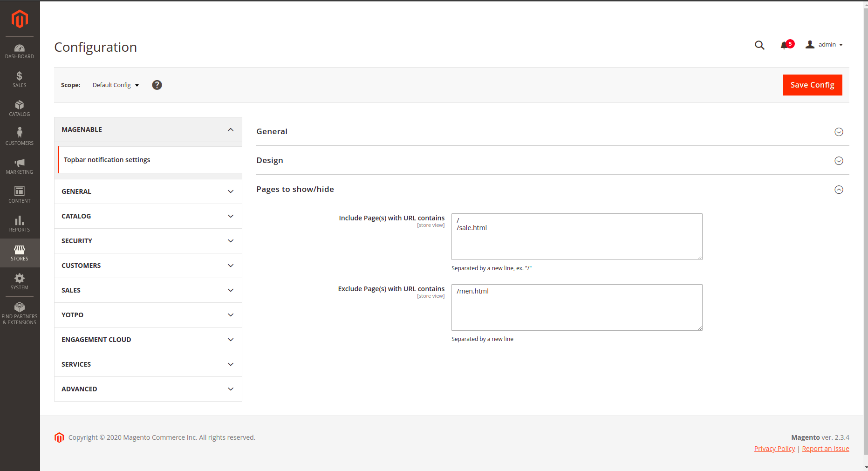Expand the General settings section
The height and width of the screenshot is (471, 868).
[553, 131]
